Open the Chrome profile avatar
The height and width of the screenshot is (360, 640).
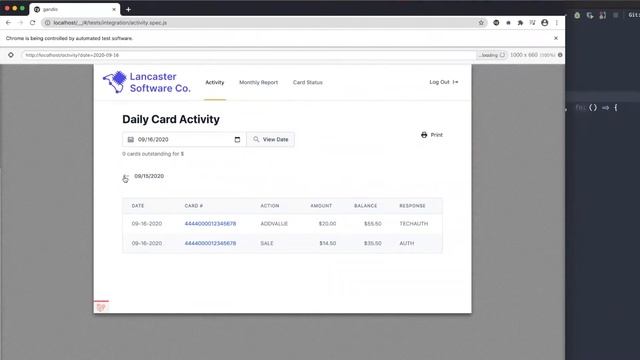point(544,23)
